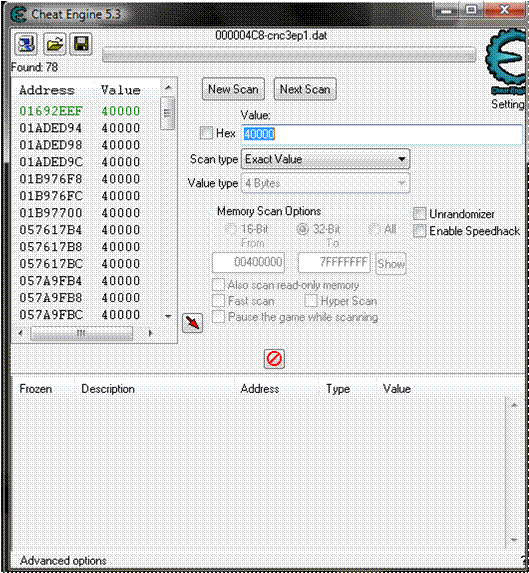Click the open folder load table icon

coord(54,44)
